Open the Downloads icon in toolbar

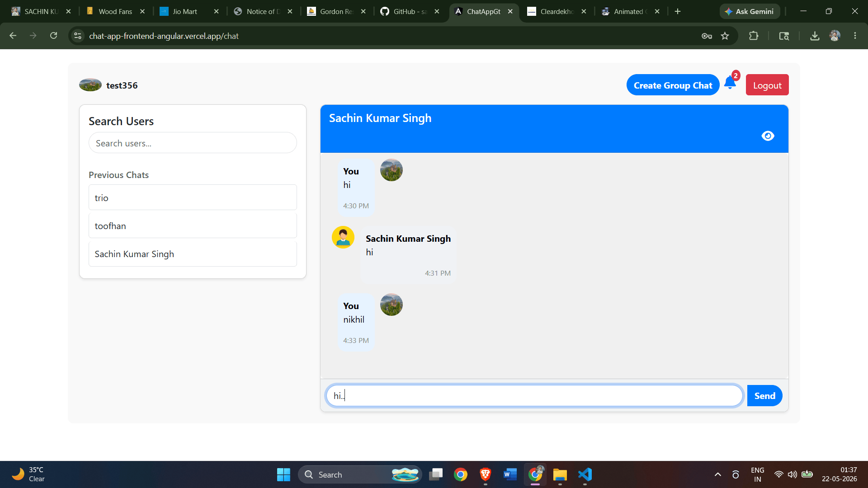[815, 36]
